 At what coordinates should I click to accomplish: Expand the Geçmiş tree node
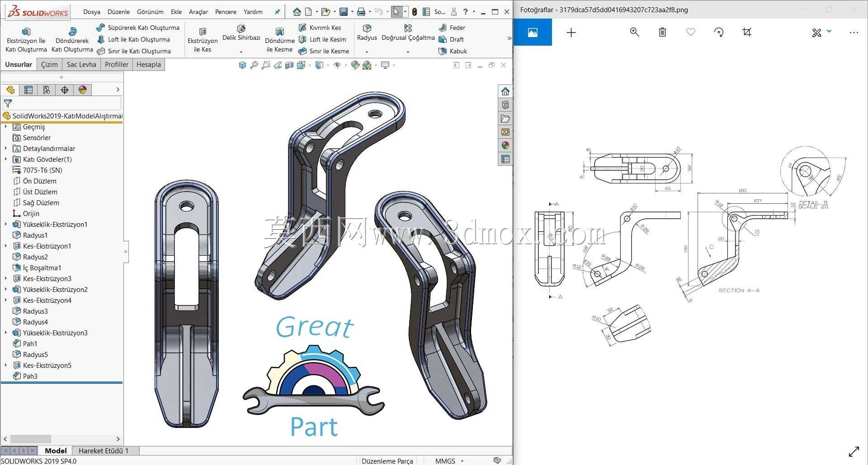(x=5, y=127)
